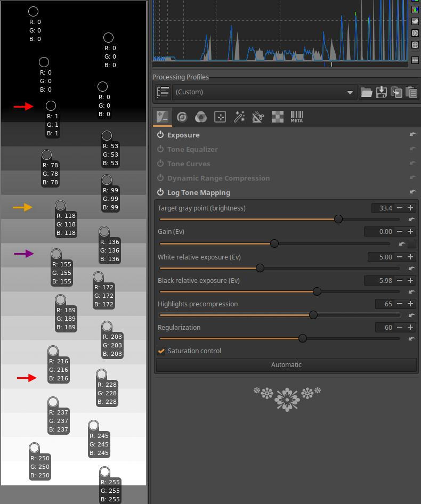Image resolution: width=421 pixels, height=504 pixels.
Task: Increase White relative exposure with plus button
Action: tap(410, 257)
